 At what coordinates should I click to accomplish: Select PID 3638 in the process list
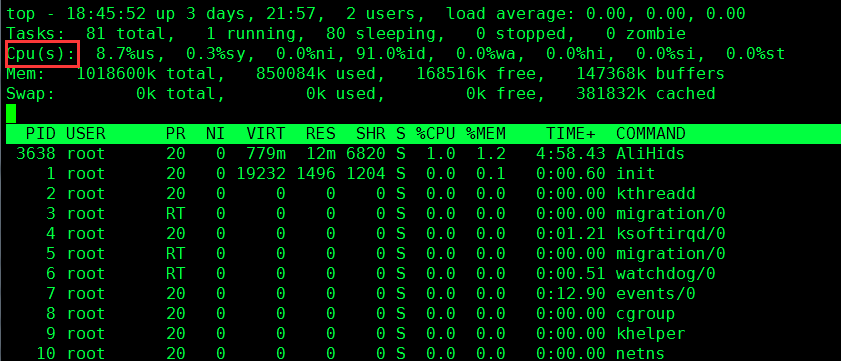pos(36,154)
